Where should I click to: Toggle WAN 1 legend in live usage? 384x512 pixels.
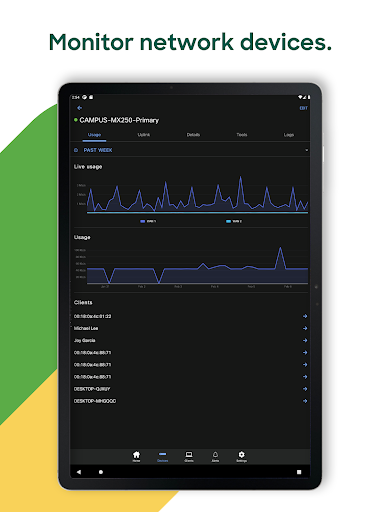pos(148,221)
